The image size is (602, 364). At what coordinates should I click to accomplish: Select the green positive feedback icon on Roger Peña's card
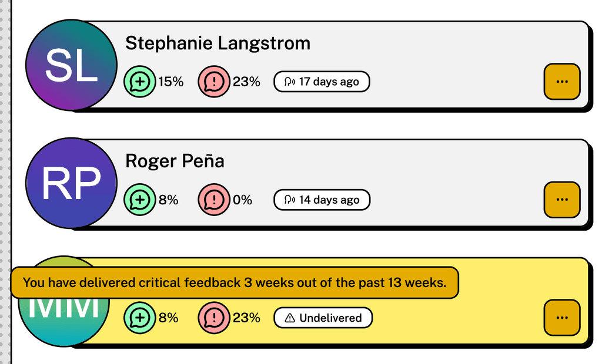139,200
